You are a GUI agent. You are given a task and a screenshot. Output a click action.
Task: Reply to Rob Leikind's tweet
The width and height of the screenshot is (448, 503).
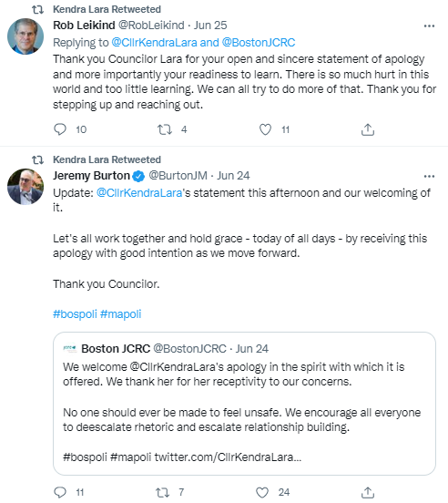(x=60, y=129)
